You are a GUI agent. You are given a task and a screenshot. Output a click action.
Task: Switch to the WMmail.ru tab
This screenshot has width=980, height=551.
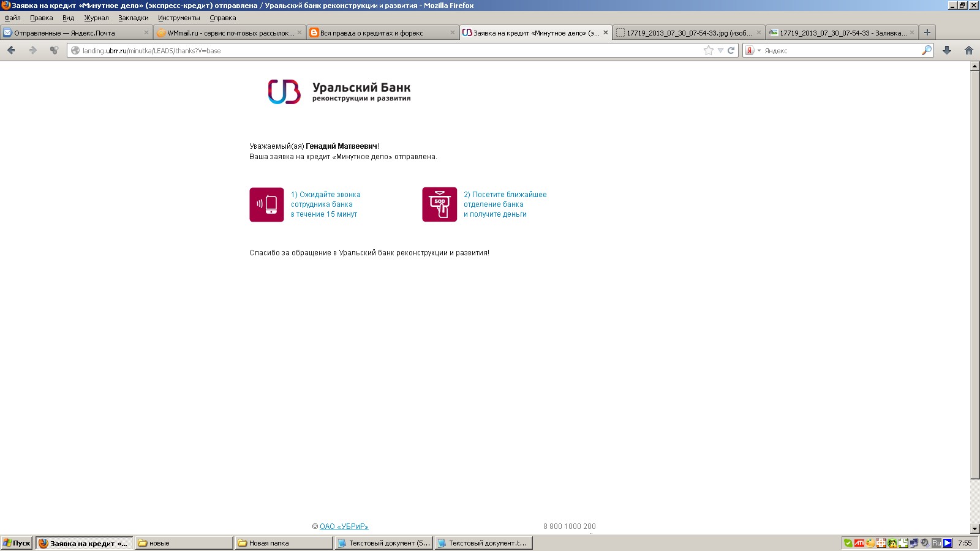click(230, 32)
